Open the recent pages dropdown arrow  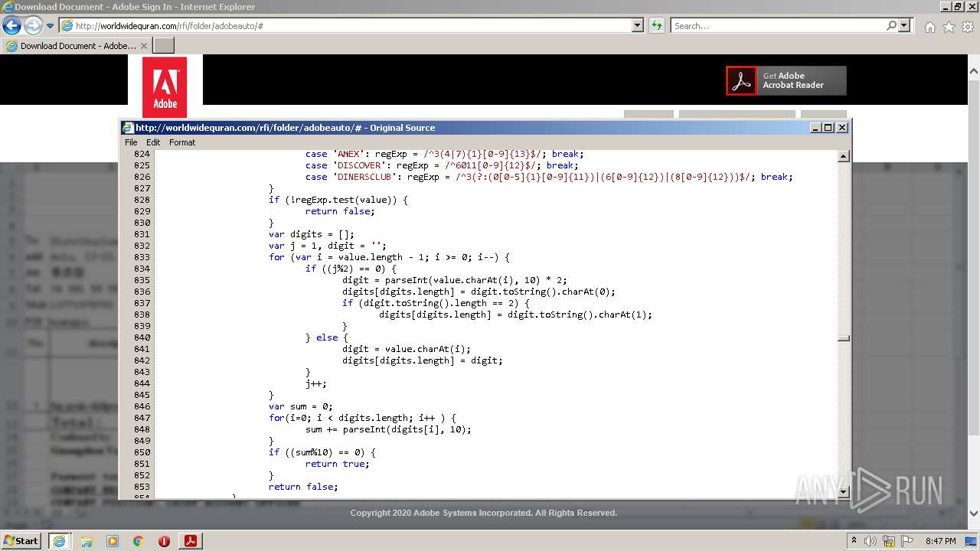50,26
